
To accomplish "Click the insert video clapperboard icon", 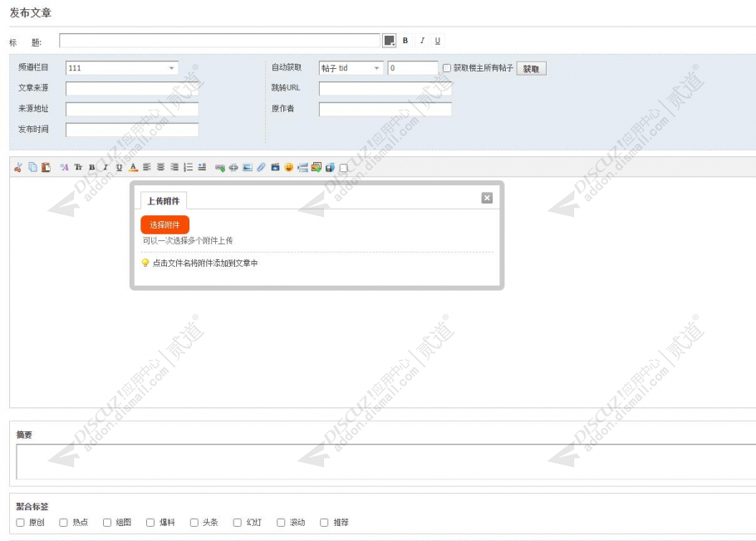I will [x=275, y=167].
